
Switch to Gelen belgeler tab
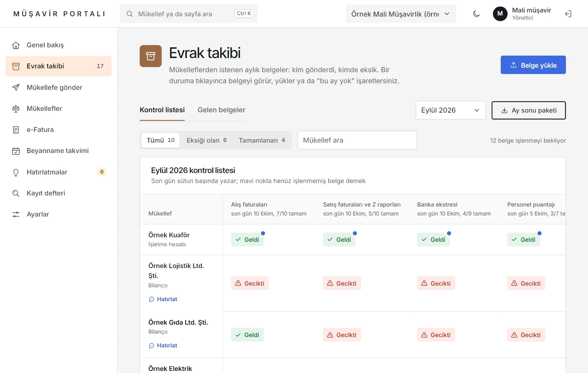pyautogui.click(x=222, y=110)
